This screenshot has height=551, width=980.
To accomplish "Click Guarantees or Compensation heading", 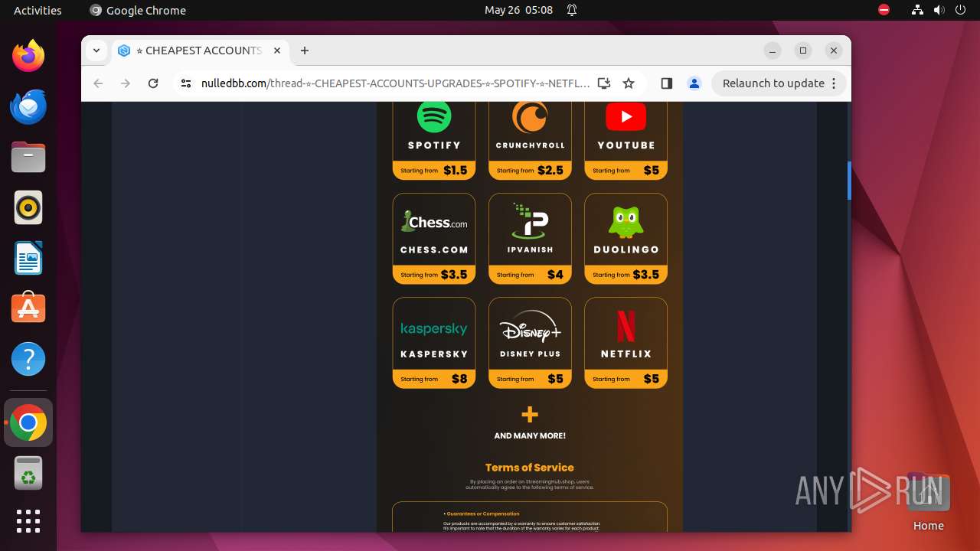I will coord(482,514).
